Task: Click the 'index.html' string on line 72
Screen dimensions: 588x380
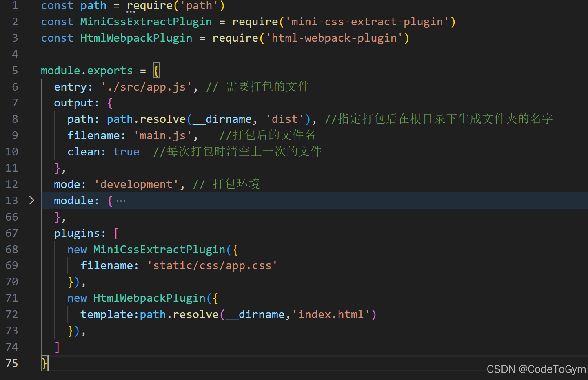Action: point(331,314)
